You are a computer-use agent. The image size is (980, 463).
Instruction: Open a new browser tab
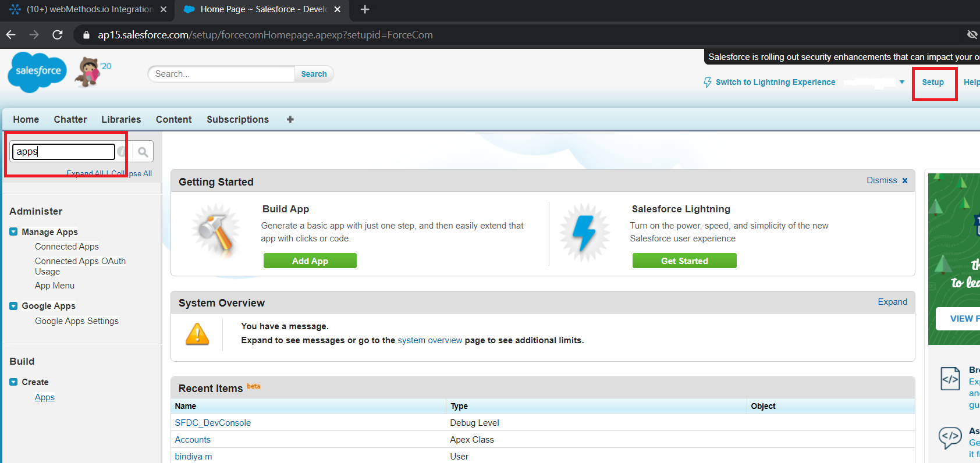(365, 9)
